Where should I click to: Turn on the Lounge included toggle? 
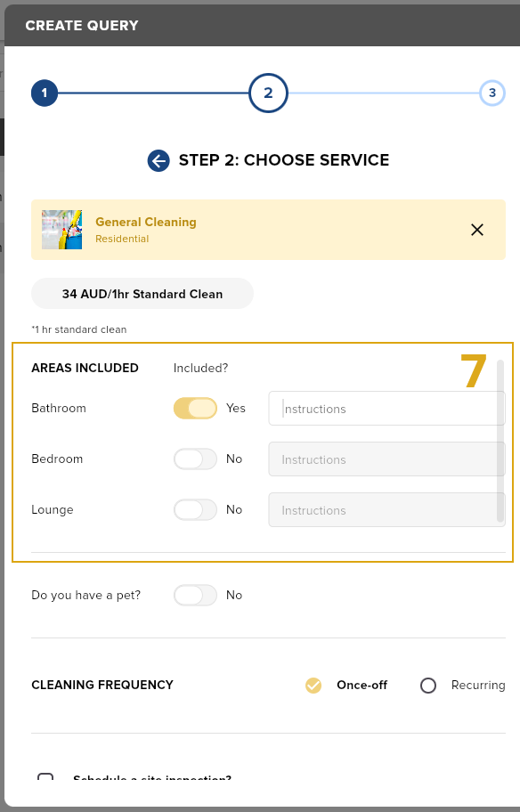coord(195,509)
